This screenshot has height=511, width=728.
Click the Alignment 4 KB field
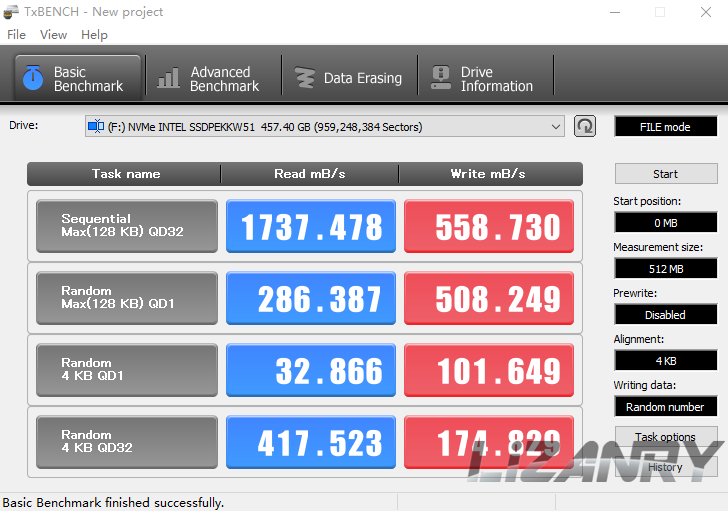665,360
